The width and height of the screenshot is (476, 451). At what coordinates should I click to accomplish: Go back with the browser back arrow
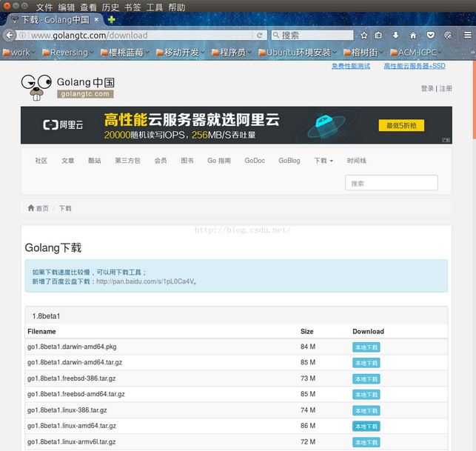pos(9,36)
